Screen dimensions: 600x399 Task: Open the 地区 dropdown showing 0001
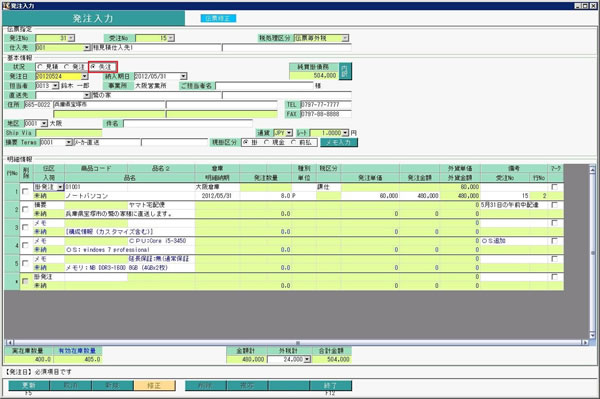tap(44, 124)
